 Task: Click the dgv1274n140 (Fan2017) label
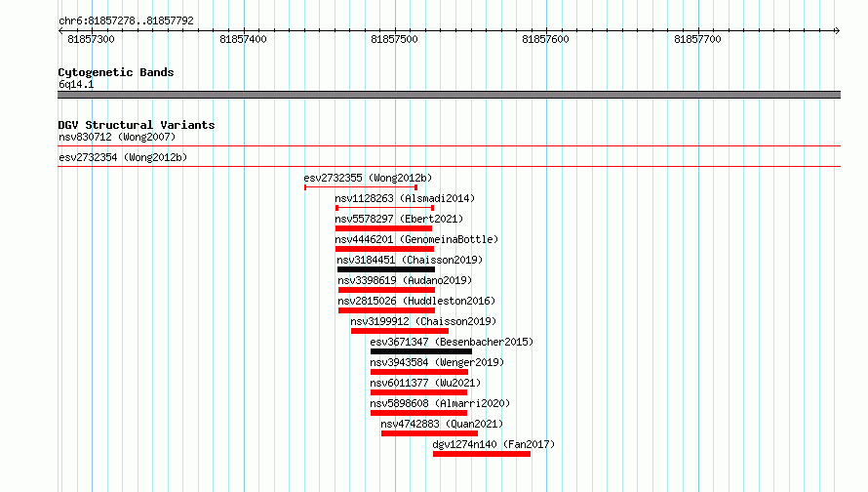point(493,444)
